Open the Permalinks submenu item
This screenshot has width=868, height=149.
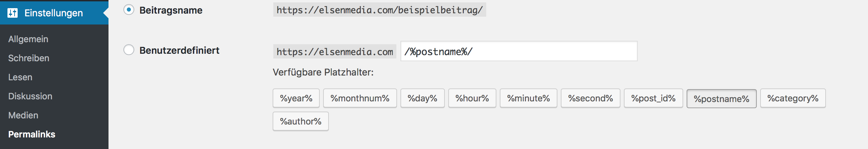pos(32,134)
